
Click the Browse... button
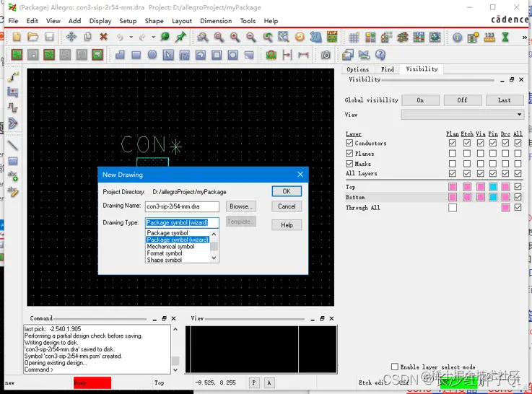pos(241,206)
